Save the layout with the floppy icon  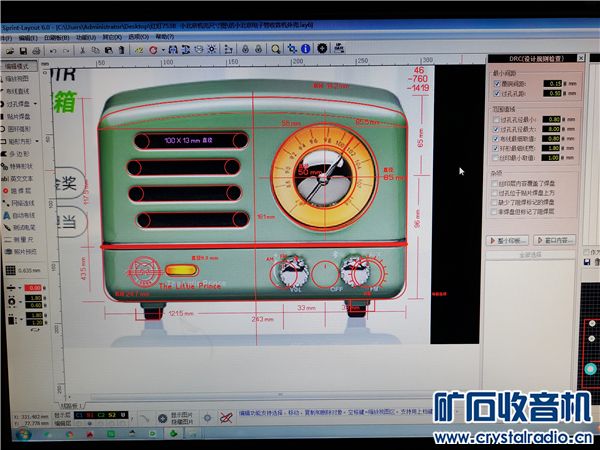23,51
